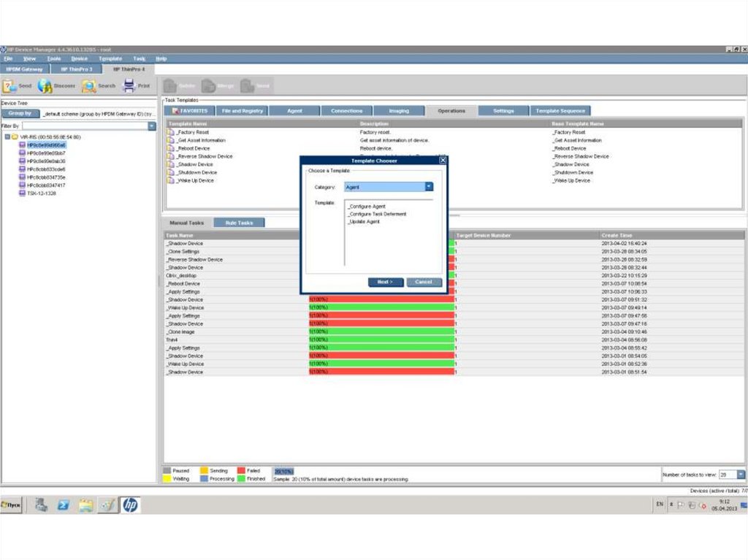Viewport: 748px width, 560px height.
Task: Open Server Manager from the taskbar
Action: 41,505
